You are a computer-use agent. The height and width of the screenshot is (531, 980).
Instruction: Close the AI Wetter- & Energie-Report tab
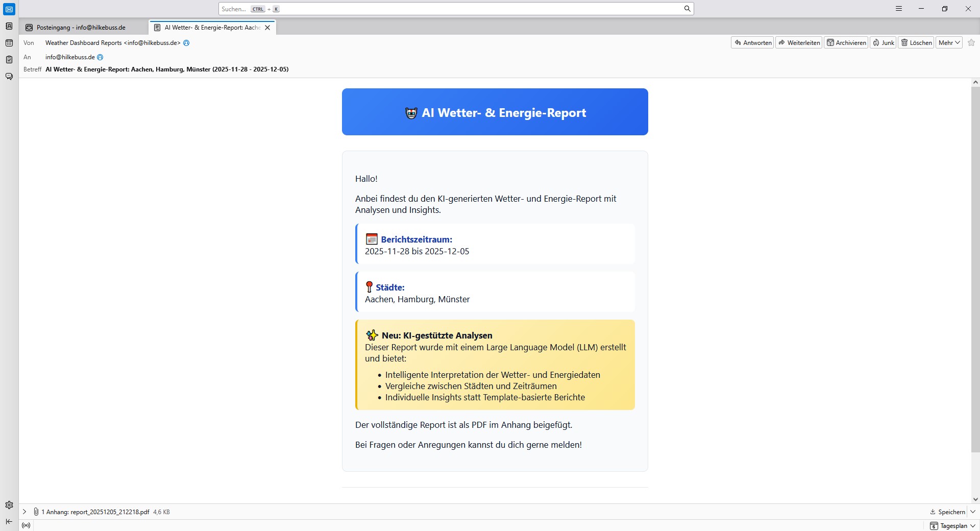click(x=267, y=28)
